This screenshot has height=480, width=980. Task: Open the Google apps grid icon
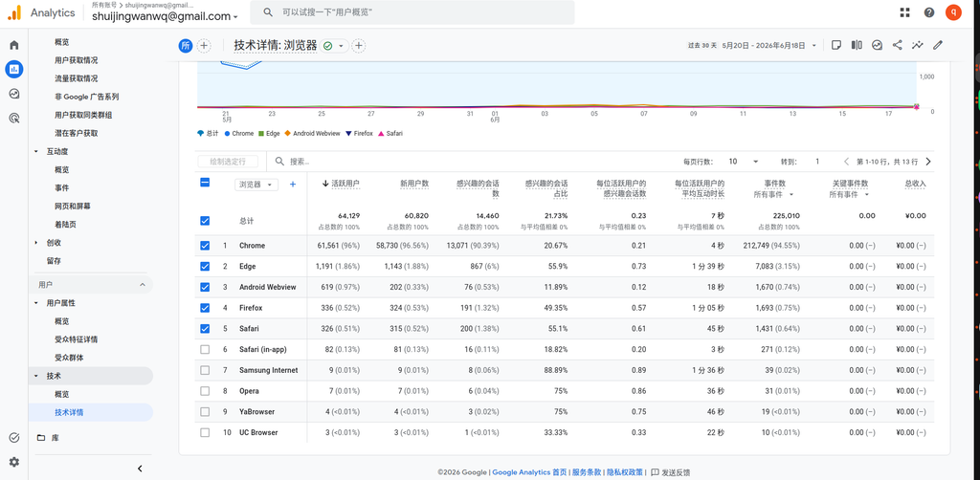tap(904, 12)
